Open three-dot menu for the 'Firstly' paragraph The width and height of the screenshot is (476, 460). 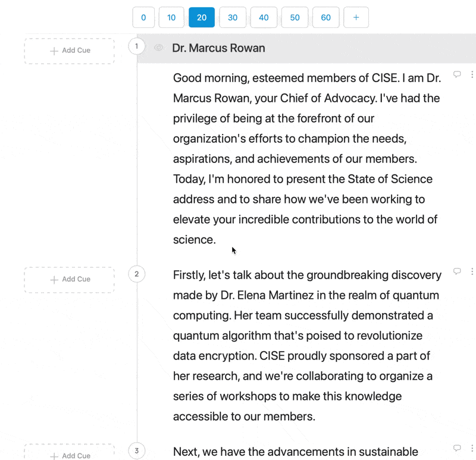[472, 271]
